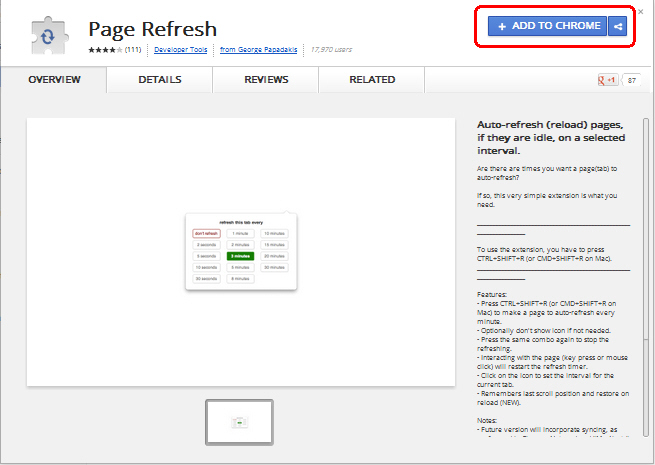Click the share icon next to Add to Chrome
Screen dimensions: 655x465
617,26
